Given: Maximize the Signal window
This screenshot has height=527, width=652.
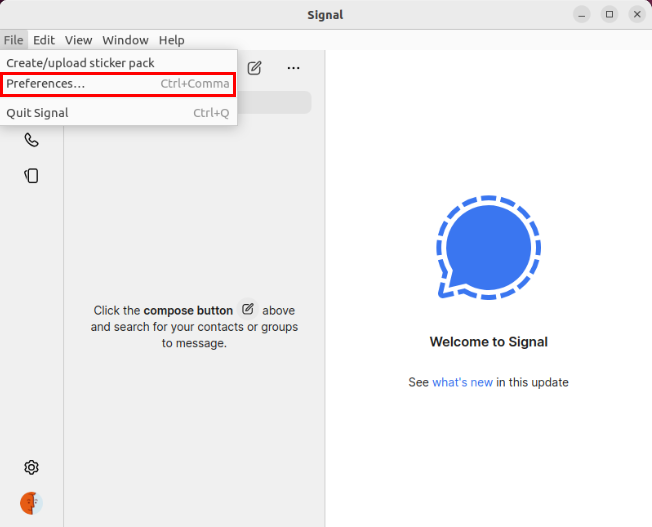Looking at the screenshot, I should 609,15.
